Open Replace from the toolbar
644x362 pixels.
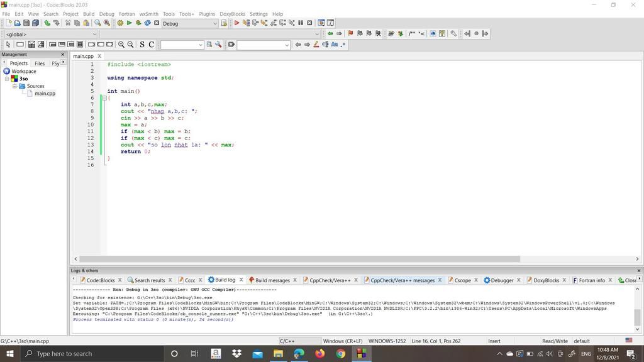point(107,23)
